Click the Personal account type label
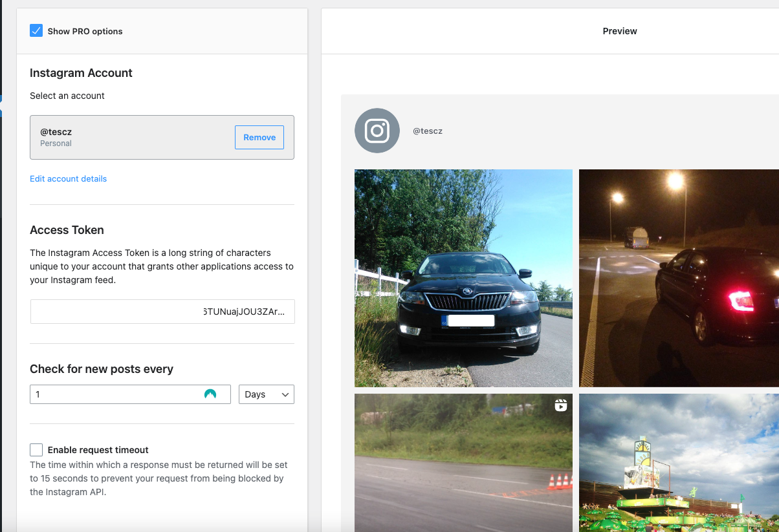Viewport: 779px width, 532px height. [56, 144]
